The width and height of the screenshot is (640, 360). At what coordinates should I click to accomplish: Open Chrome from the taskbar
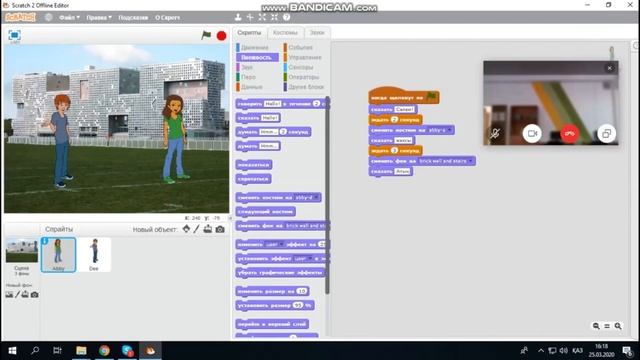point(104,351)
